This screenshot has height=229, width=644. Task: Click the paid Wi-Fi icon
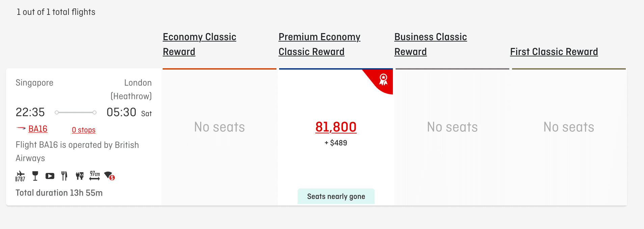point(109,176)
